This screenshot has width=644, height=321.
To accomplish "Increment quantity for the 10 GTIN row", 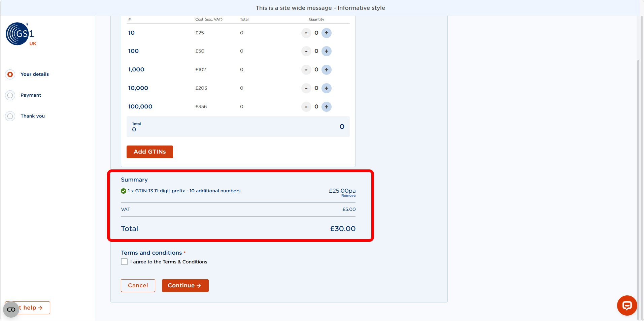I will point(326,33).
